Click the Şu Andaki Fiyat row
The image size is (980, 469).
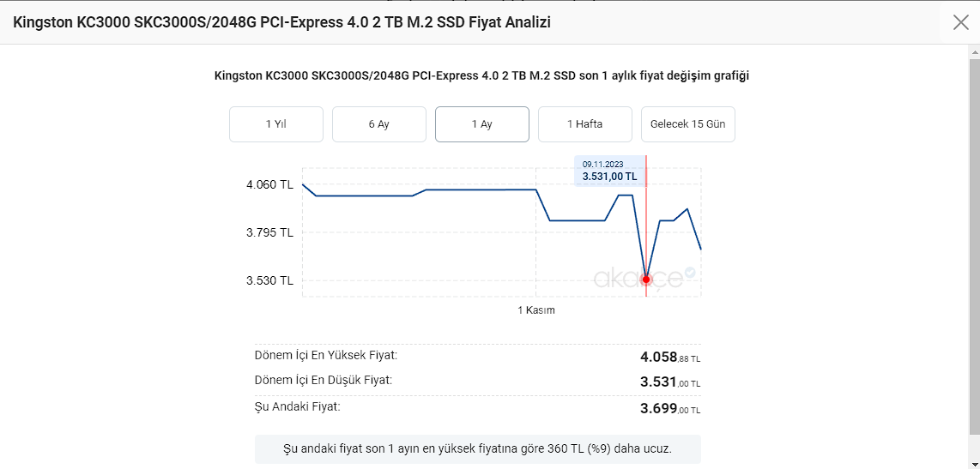click(x=477, y=407)
